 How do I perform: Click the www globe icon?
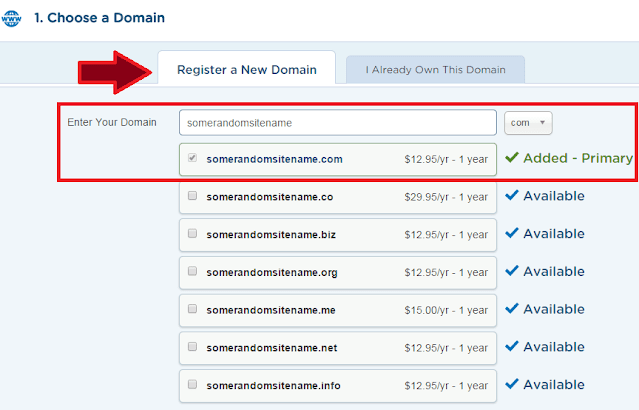pyautogui.click(x=11, y=18)
